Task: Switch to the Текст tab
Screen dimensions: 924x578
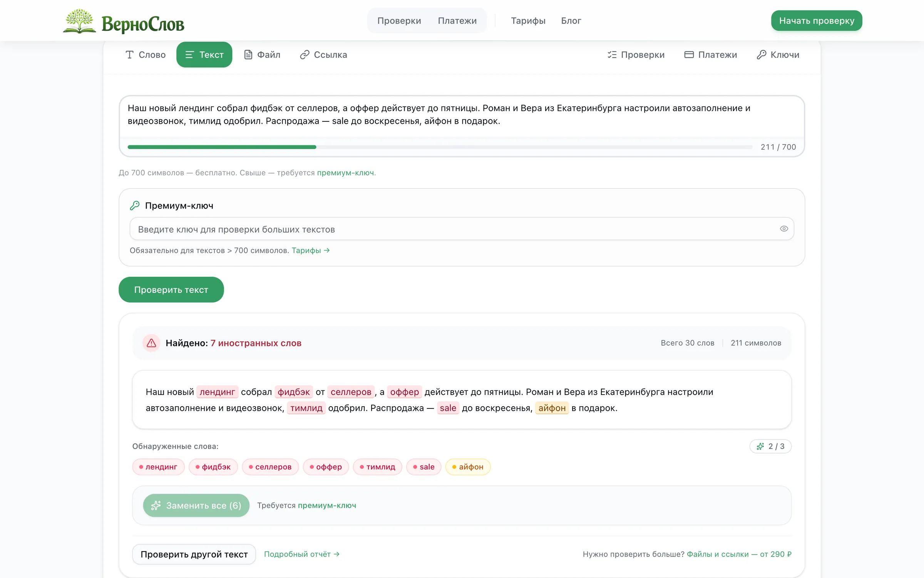Action: (204, 55)
